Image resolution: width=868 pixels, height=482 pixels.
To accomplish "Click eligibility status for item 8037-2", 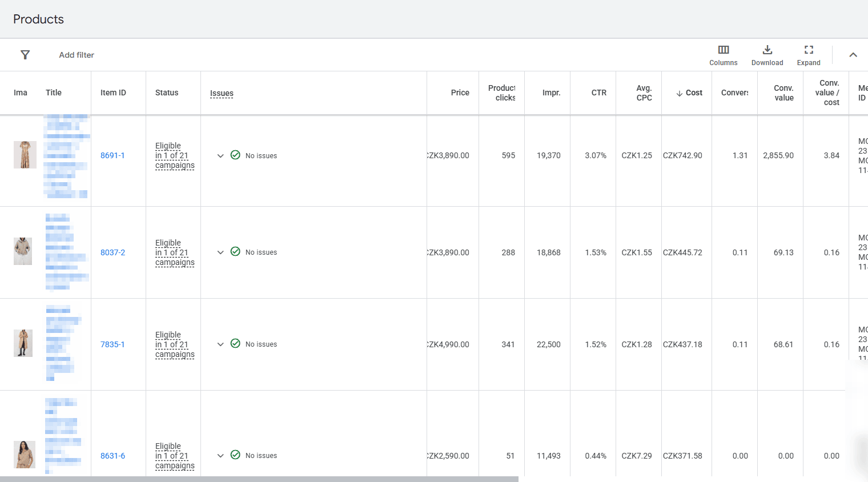I will (x=175, y=252).
